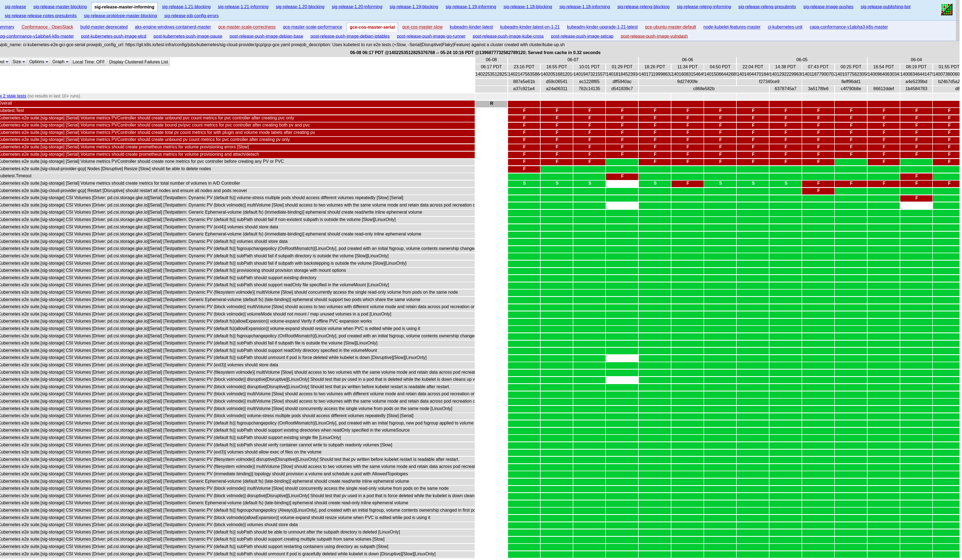Screen dimensions: 962x560
Task: Click the 18:26 PDT column header
Action: click(x=655, y=67)
